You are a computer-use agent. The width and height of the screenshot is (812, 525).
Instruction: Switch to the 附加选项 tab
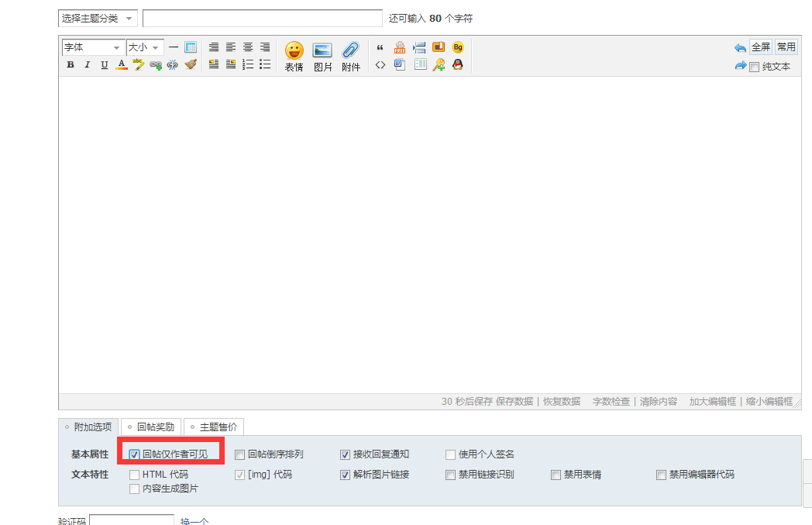pos(88,427)
